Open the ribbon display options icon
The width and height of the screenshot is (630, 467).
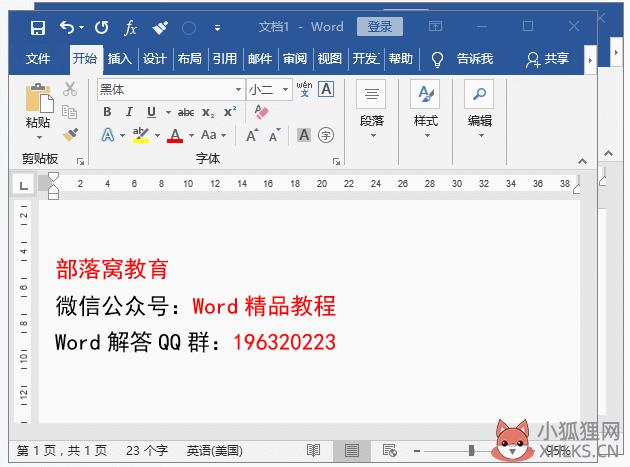pyautogui.click(x=435, y=27)
